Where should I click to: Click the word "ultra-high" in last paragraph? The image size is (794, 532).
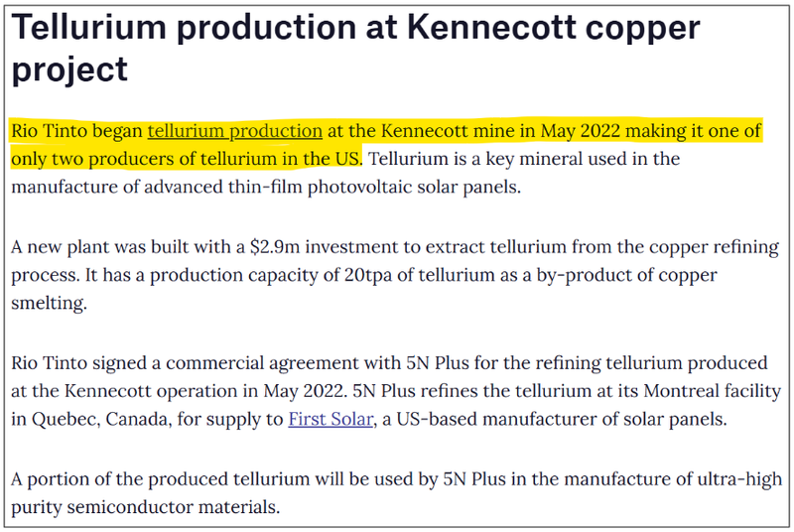(739, 479)
